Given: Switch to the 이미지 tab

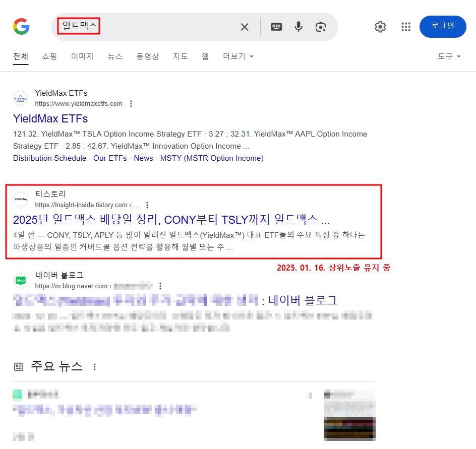Looking at the screenshot, I should pos(82,56).
